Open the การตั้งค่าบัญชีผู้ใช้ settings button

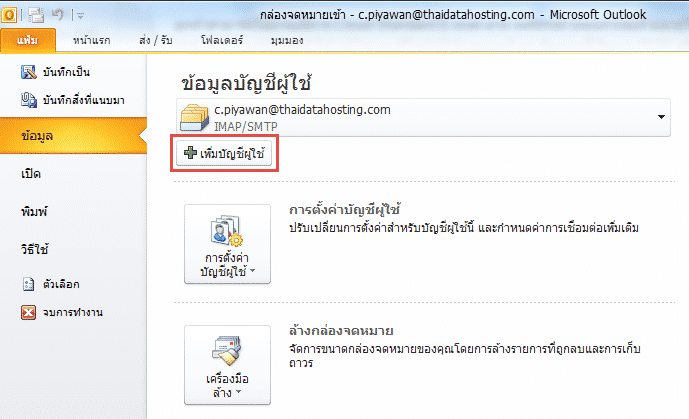click(x=227, y=244)
